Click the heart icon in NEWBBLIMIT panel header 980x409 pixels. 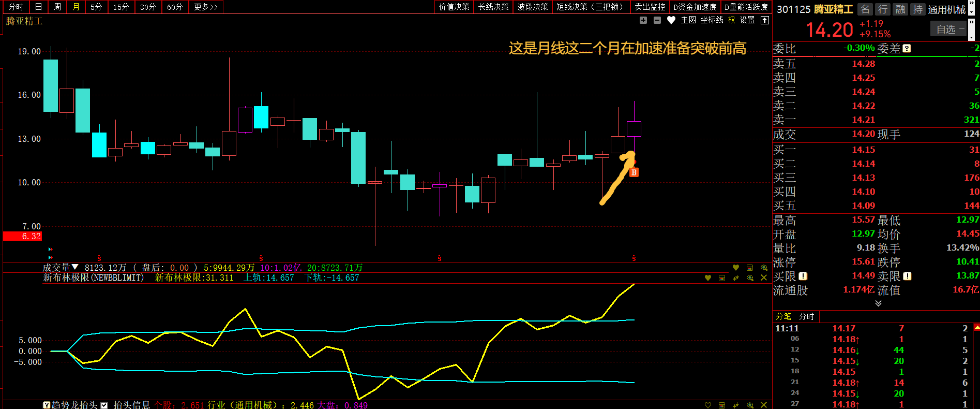(x=708, y=278)
